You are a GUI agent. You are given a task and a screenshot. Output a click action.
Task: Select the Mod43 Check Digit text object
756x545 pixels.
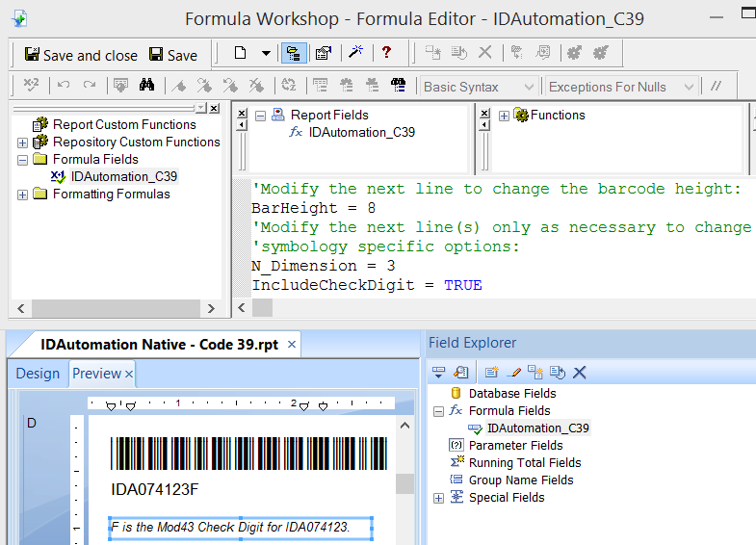(x=241, y=528)
